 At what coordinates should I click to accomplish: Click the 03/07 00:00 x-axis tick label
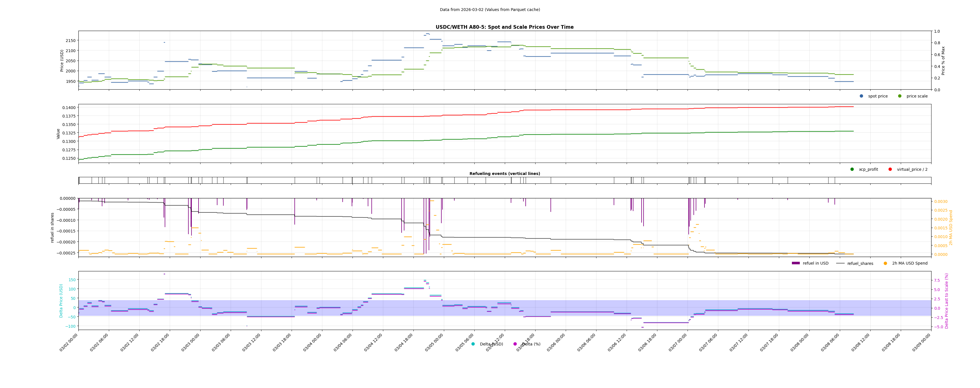click(x=678, y=343)
